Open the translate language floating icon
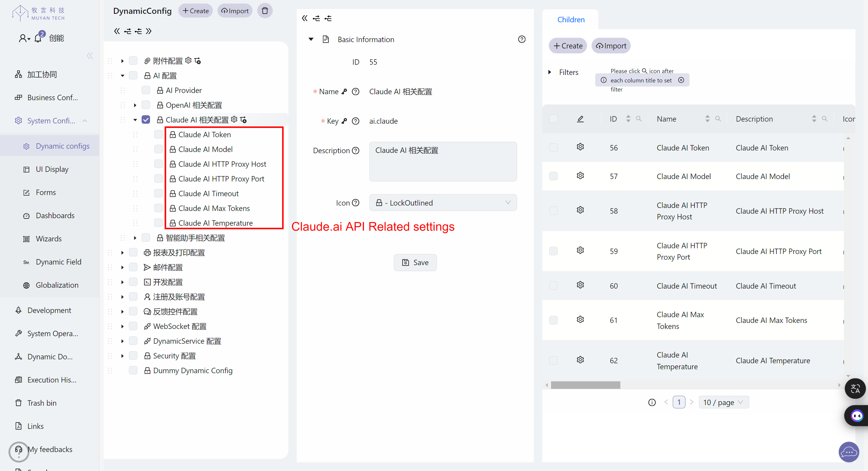 coord(855,389)
